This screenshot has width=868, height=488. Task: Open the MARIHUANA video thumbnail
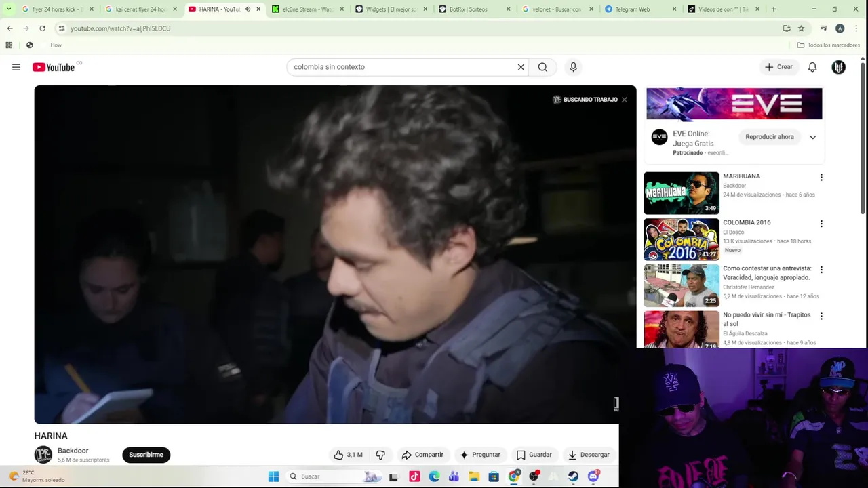click(x=682, y=193)
